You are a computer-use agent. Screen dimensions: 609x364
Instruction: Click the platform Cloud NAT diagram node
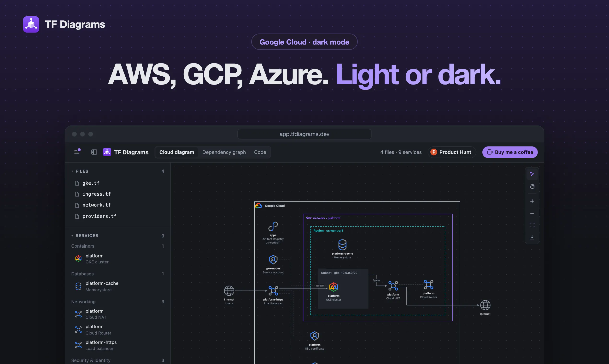coord(393,290)
